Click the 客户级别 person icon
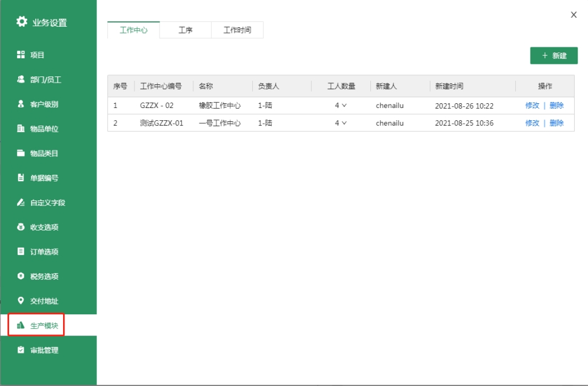 21,104
